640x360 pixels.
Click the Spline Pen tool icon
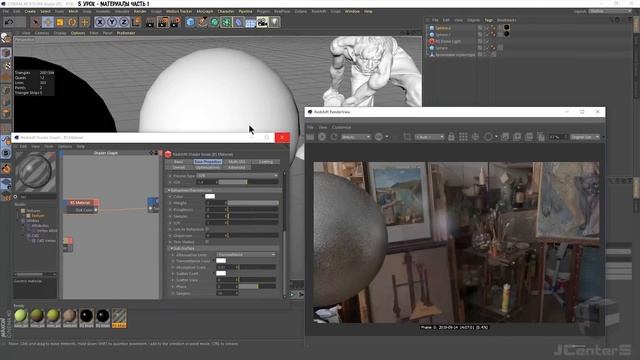(x=202, y=22)
